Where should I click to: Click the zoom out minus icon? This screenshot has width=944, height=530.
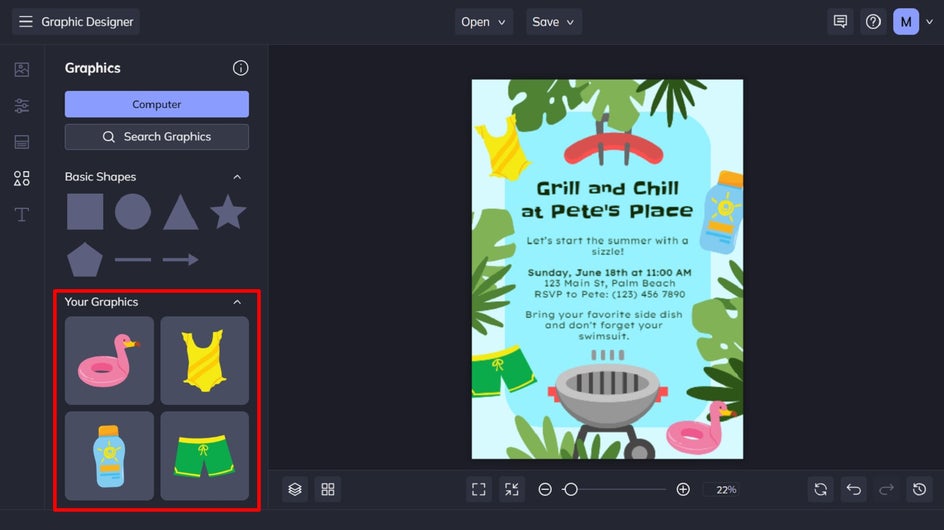[545, 489]
